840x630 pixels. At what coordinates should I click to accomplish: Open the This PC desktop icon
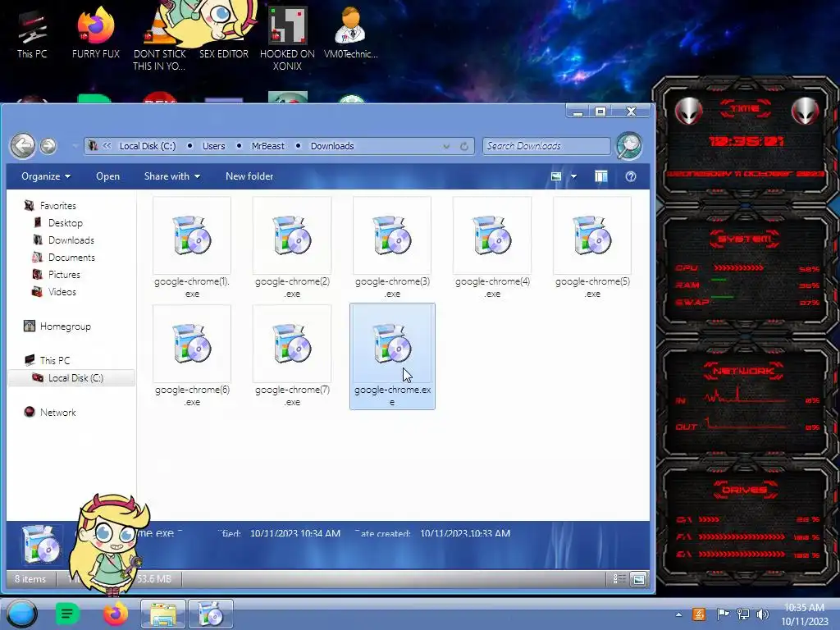tap(32, 33)
